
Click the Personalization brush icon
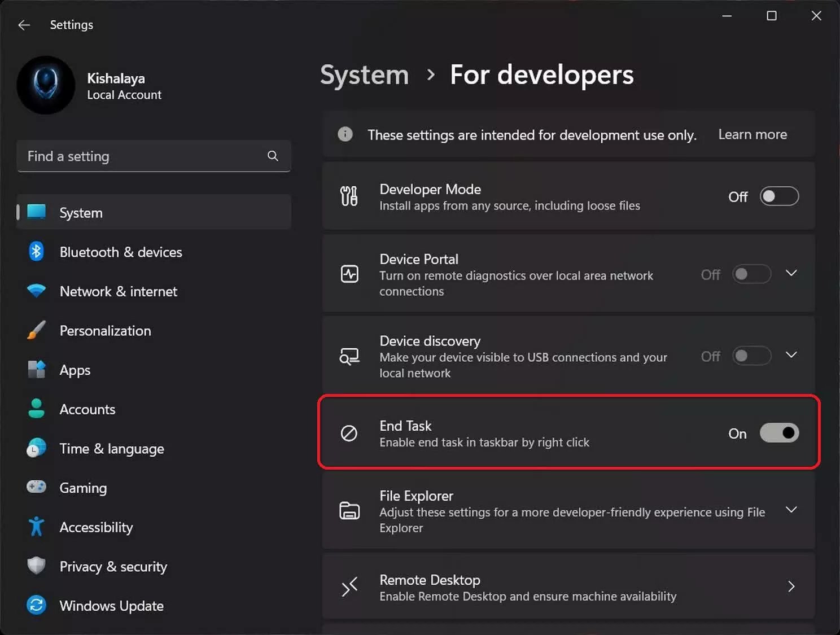pyautogui.click(x=36, y=330)
